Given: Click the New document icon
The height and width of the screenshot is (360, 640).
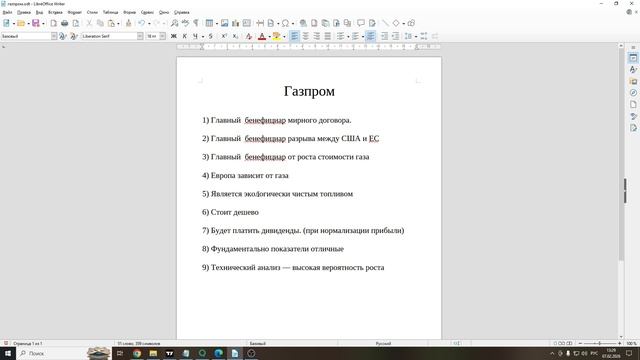Looking at the screenshot, I should point(7,23).
